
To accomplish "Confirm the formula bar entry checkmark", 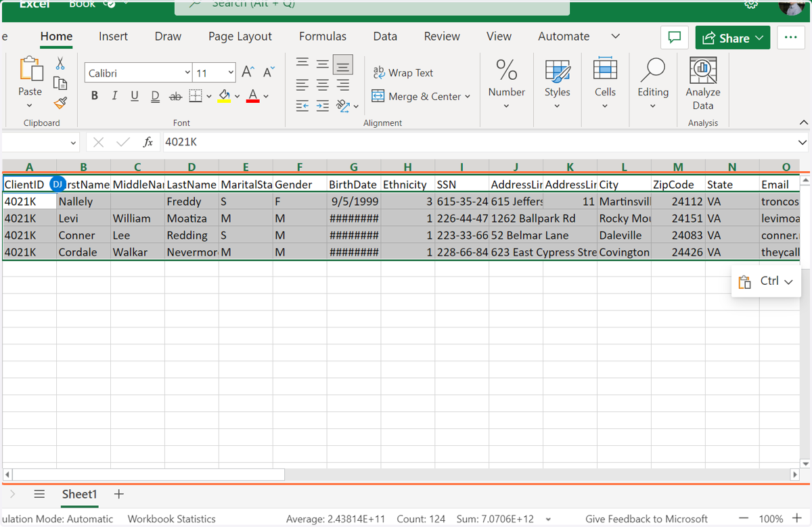I will [123, 142].
